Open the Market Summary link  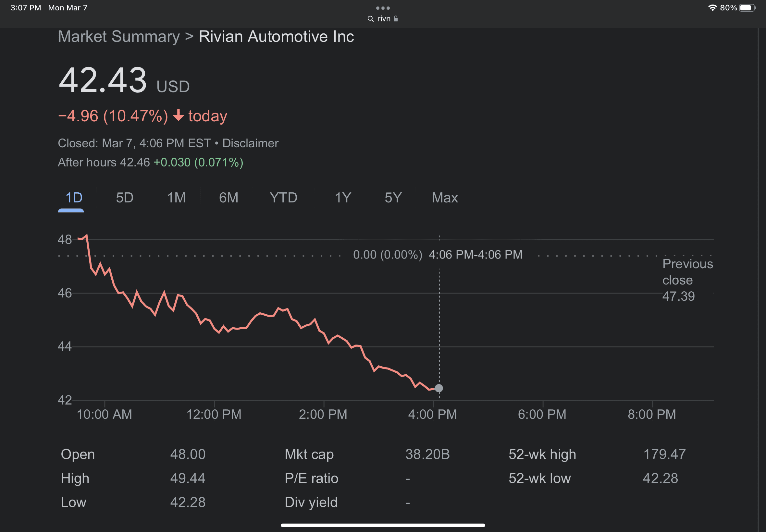coord(119,36)
